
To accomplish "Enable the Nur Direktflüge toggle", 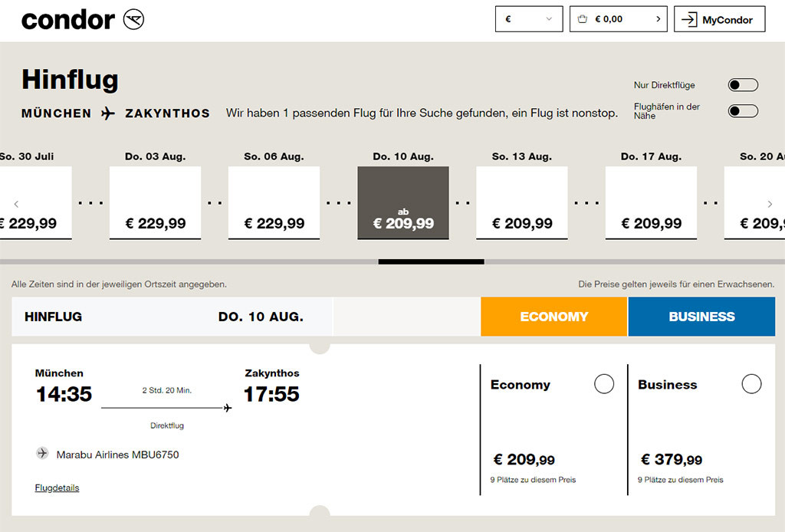I will [x=742, y=85].
